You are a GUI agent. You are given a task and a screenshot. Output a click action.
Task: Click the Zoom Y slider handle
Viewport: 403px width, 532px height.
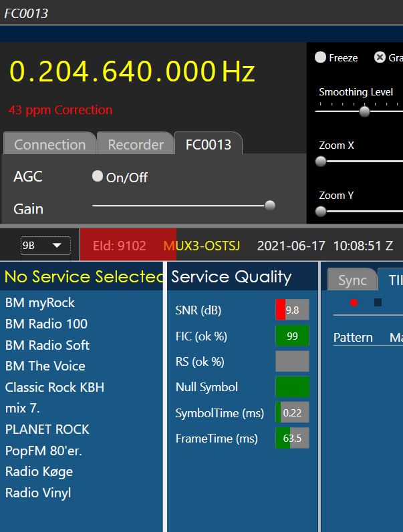coord(321,212)
